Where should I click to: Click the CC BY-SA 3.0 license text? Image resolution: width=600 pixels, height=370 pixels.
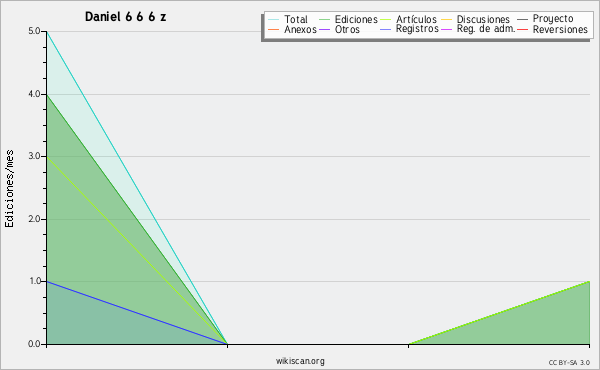pyautogui.click(x=569, y=362)
